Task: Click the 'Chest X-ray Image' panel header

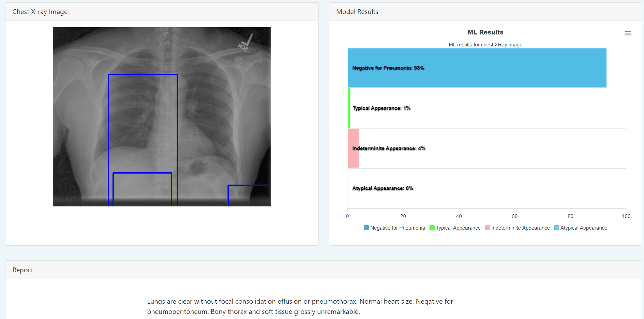Action: click(40, 11)
